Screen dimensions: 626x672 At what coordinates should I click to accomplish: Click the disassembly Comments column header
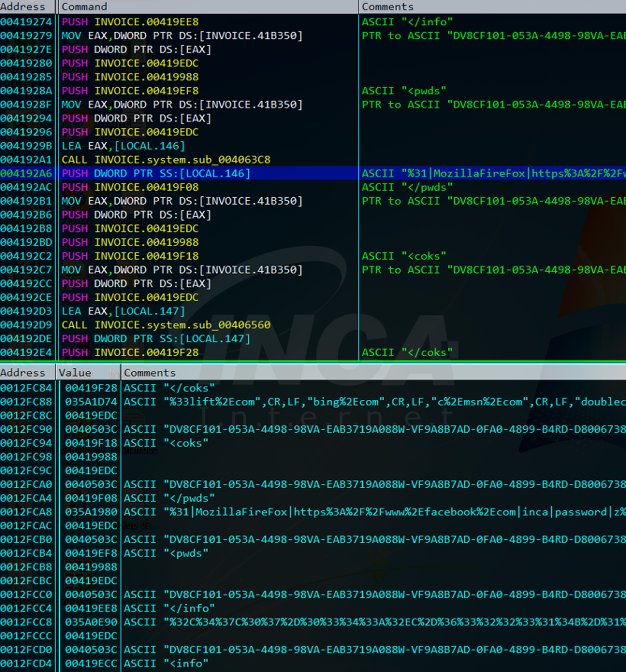click(x=492, y=6)
